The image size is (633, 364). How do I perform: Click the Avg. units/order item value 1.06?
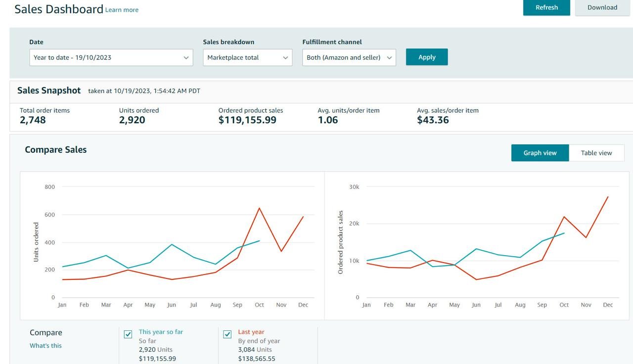coord(327,120)
